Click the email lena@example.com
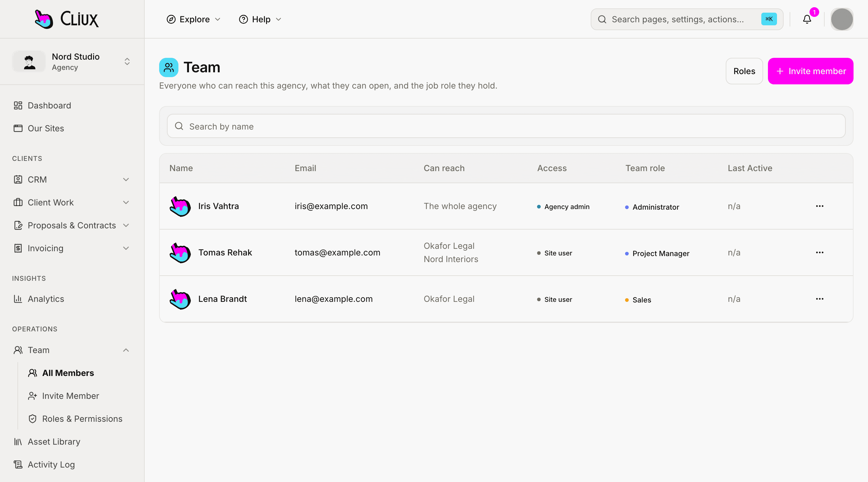868x482 pixels. coord(333,299)
